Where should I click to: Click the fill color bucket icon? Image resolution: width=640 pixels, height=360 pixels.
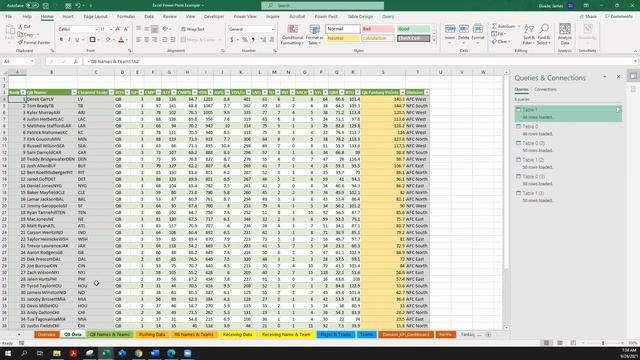coord(108,40)
